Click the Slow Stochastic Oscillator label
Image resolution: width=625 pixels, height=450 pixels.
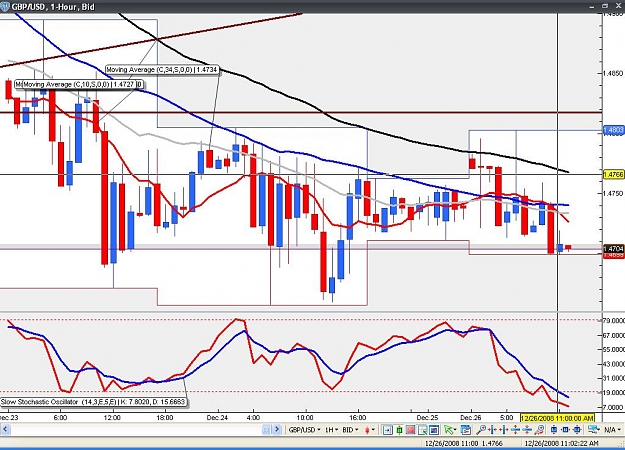tap(93, 402)
